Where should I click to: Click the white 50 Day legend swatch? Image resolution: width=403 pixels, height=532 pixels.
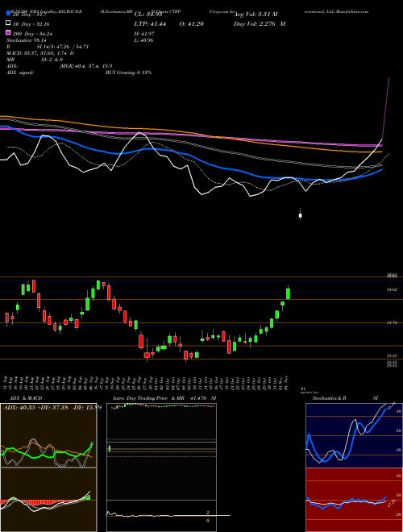coord(8,23)
